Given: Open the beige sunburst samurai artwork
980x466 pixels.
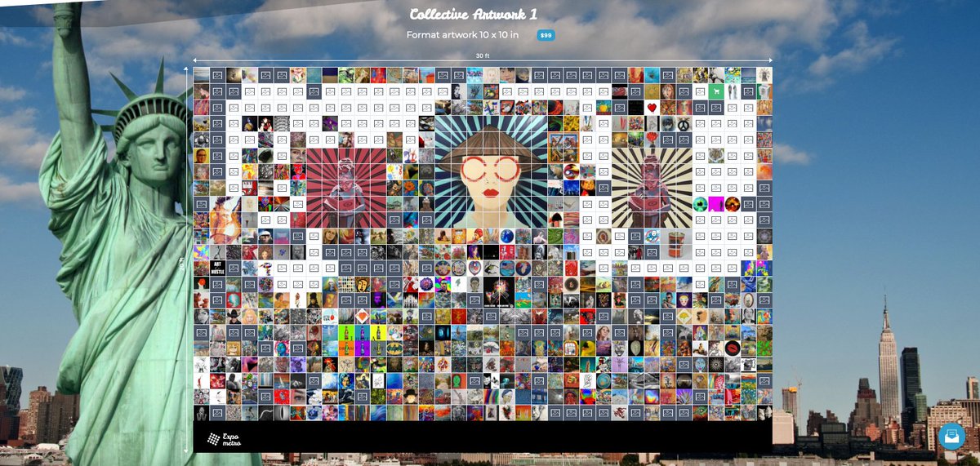Looking at the screenshot, I should point(652,188).
